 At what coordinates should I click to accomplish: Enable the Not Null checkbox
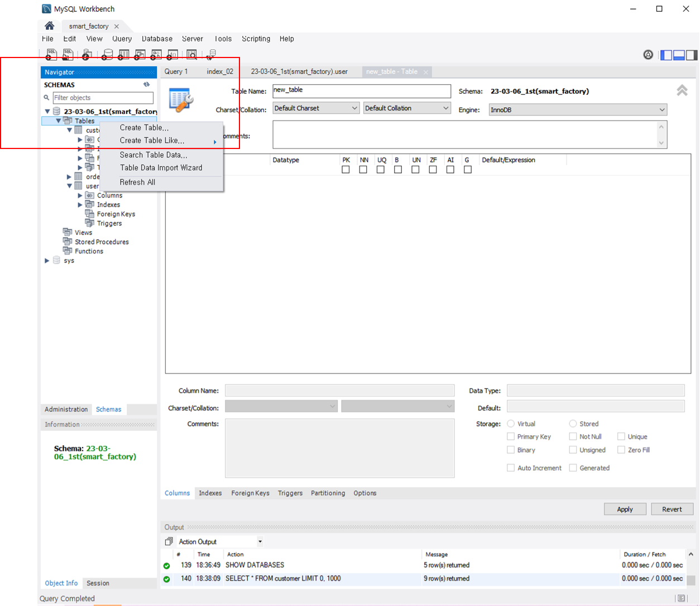click(x=573, y=436)
